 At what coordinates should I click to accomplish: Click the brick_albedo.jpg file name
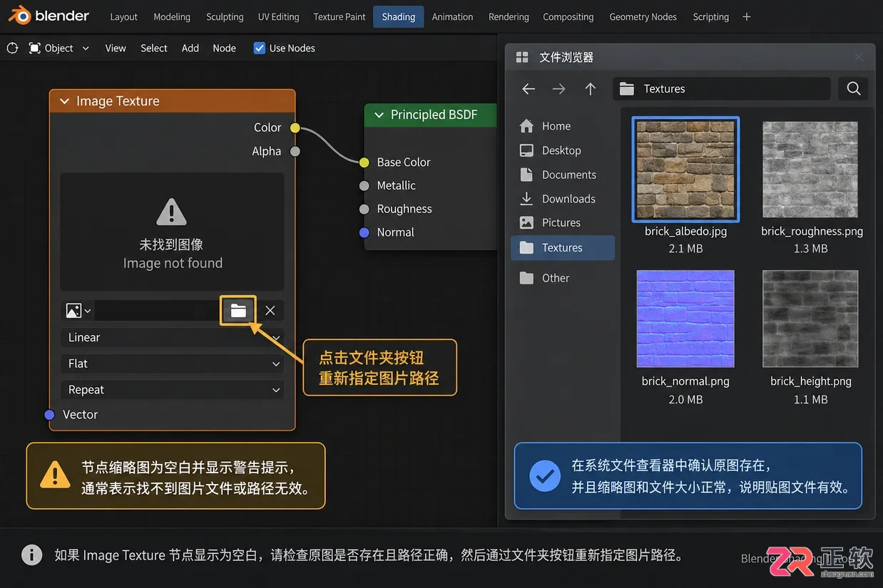(x=686, y=232)
